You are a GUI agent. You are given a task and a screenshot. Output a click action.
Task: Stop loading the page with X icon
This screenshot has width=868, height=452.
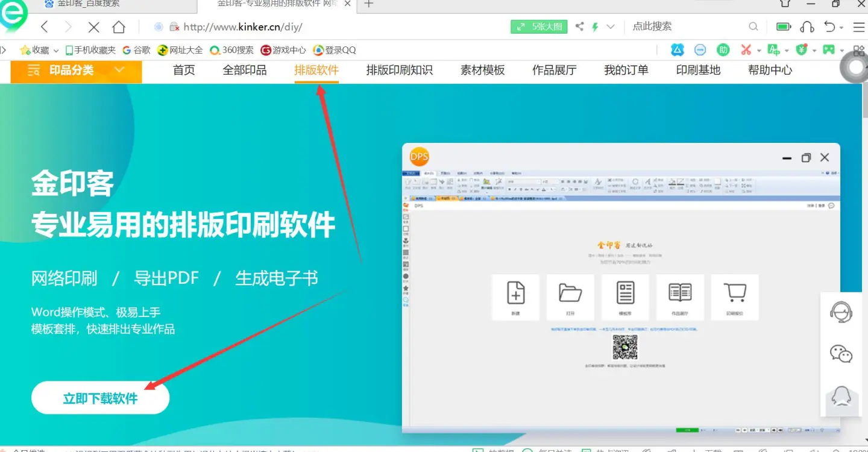[93, 27]
